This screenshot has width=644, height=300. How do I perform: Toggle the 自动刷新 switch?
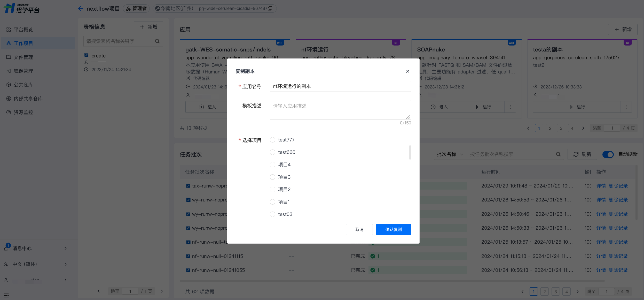(x=608, y=154)
